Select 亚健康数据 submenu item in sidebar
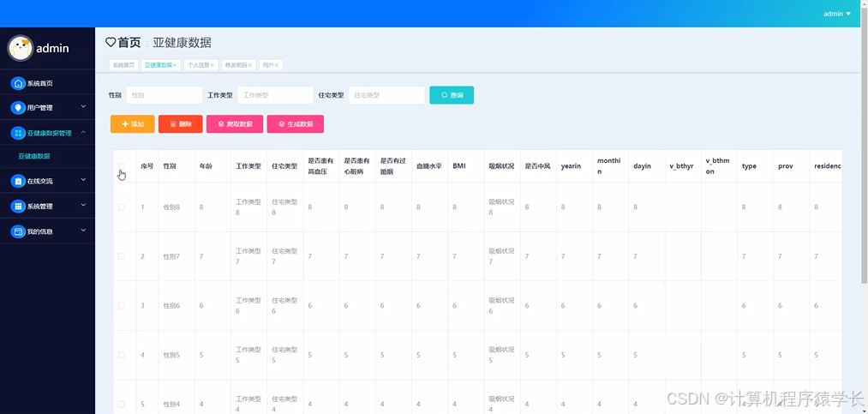868x414 pixels. pos(34,156)
